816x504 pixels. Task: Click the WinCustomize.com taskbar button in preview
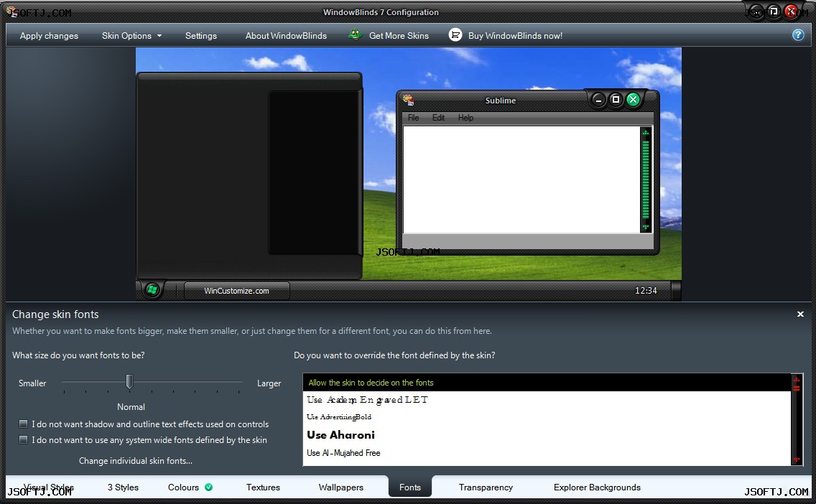pyautogui.click(x=237, y=291)
